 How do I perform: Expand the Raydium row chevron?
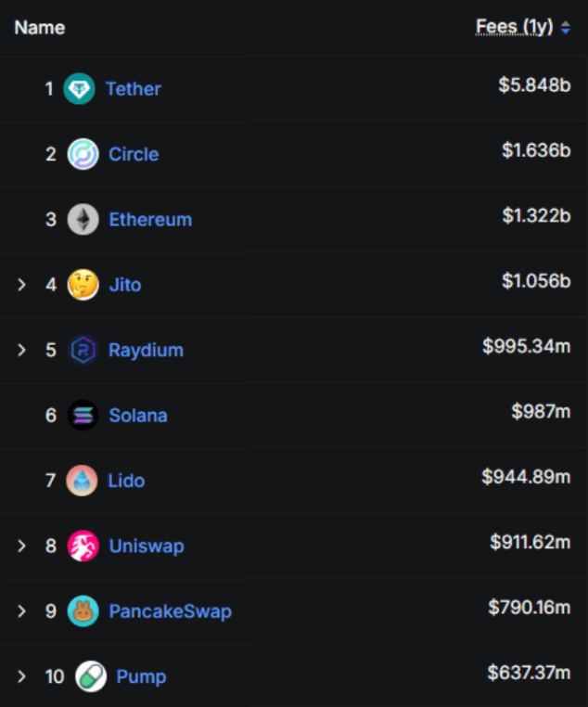pyautogui.click(x=22, y=350)
